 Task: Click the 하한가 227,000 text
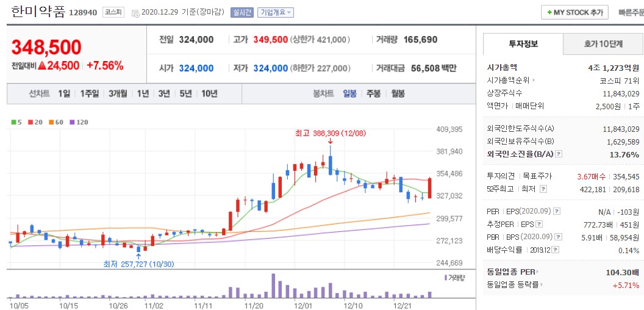pyautogui.click(x=320, y=68)
